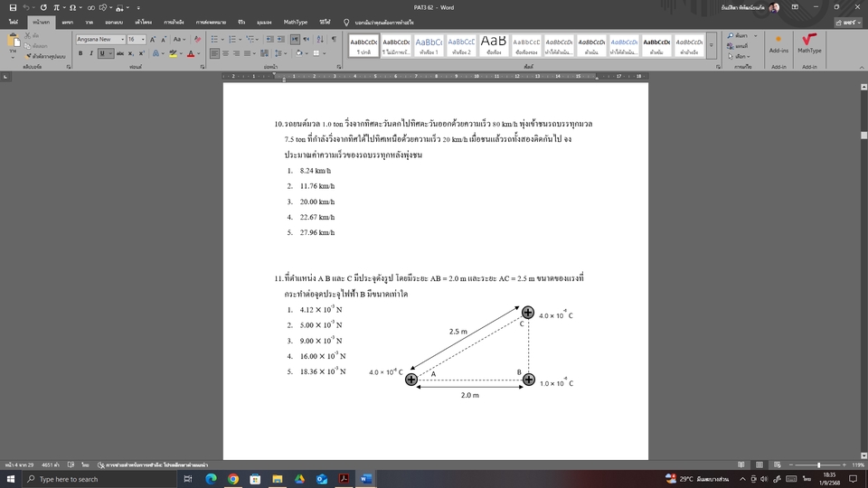This screenshot has height=488, width=868.
Task: Click the center alignment icon
Action: click(226, 53)
